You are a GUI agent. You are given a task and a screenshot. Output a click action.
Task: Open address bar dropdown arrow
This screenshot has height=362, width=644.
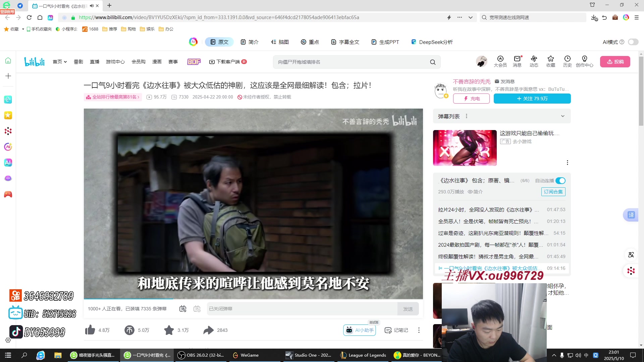pos(471,17)
